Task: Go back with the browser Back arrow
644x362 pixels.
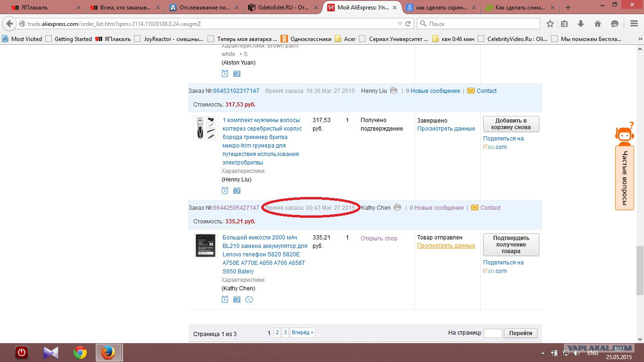Action: click(10, 24)
